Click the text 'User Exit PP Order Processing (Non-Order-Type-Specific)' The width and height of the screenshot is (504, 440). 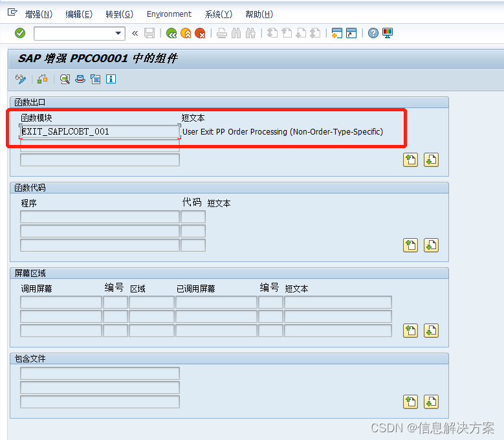(283, 132)
